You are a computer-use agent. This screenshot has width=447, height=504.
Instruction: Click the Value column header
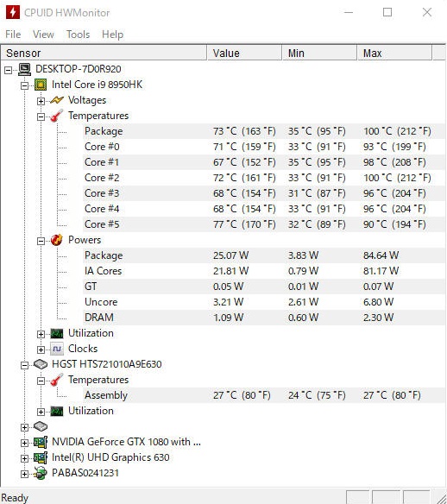tap(244, 53)
